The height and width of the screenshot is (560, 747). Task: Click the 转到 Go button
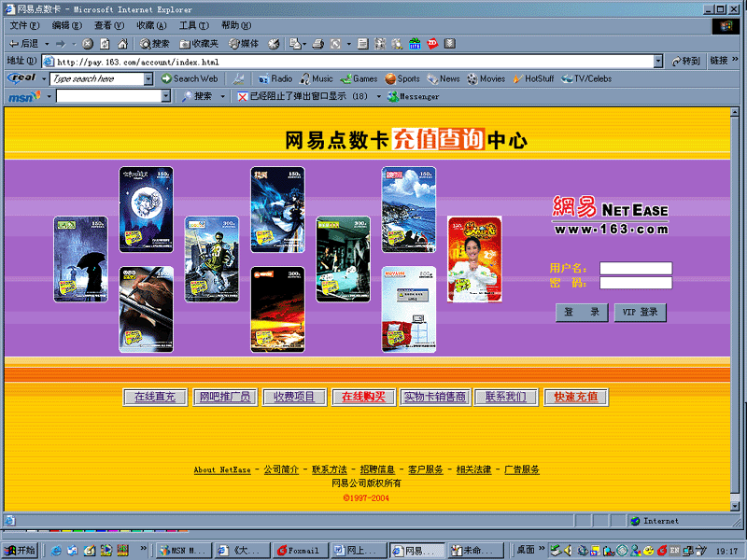[x=685, y=61]
